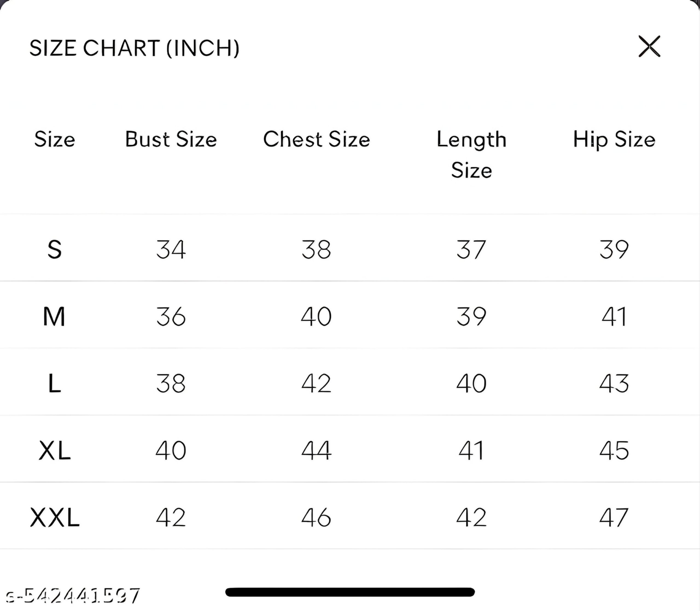Viewport: 700px width, 611px height.
Task: Click bust value 34 in the S row
Action: pyautogui.click(x=171, y=249)
